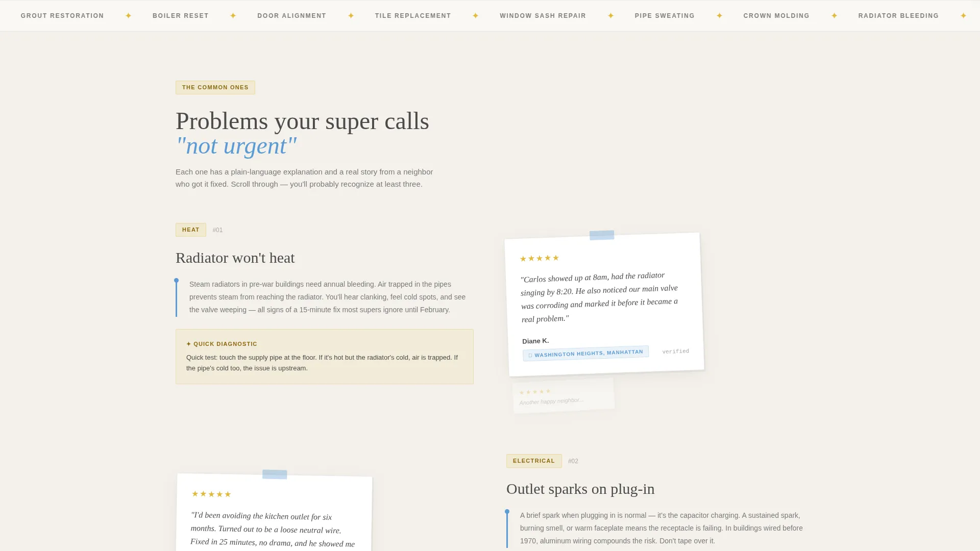This screenshot has height=551, width=980.
Task: Click the THE COMMON ONES badge
Action: 215,87
